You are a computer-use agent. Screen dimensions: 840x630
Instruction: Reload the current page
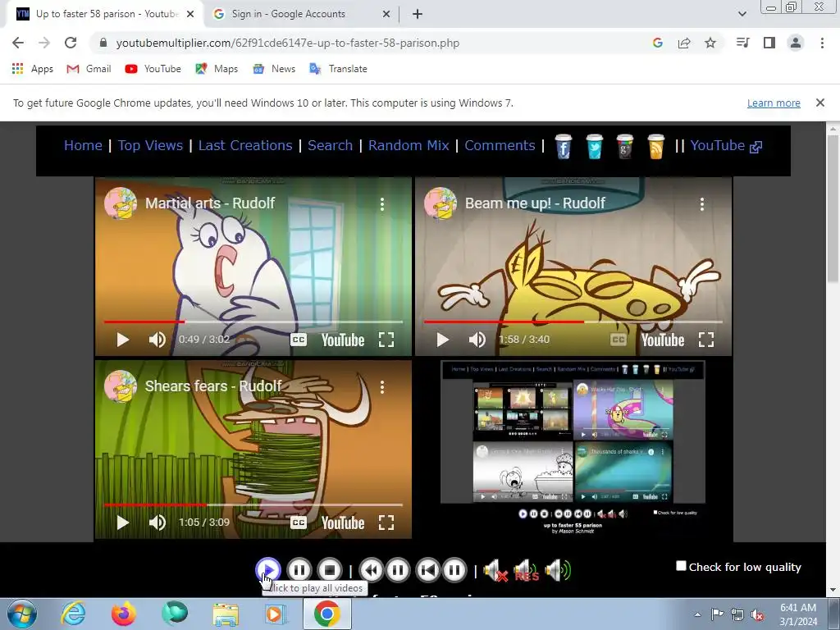[71, 43]
